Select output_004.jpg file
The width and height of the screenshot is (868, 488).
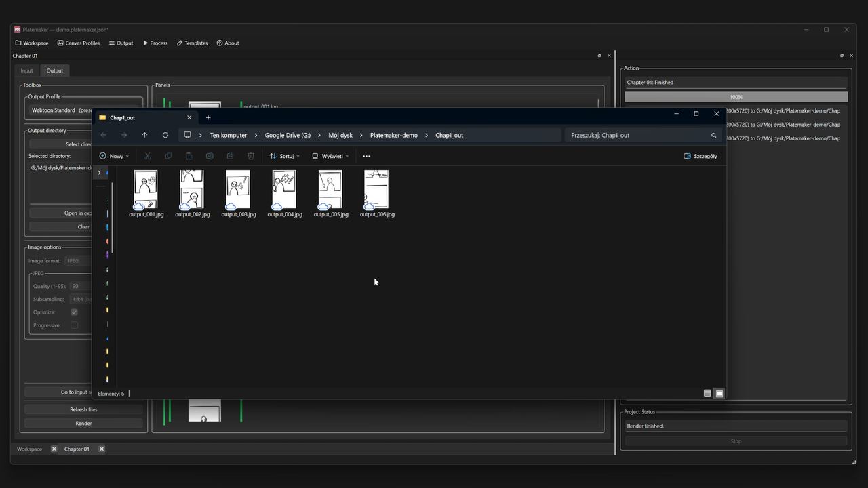[x=284, y=194]
